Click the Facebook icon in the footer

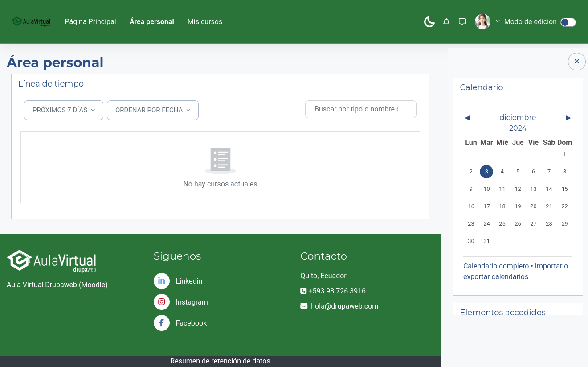pos(162,323)
